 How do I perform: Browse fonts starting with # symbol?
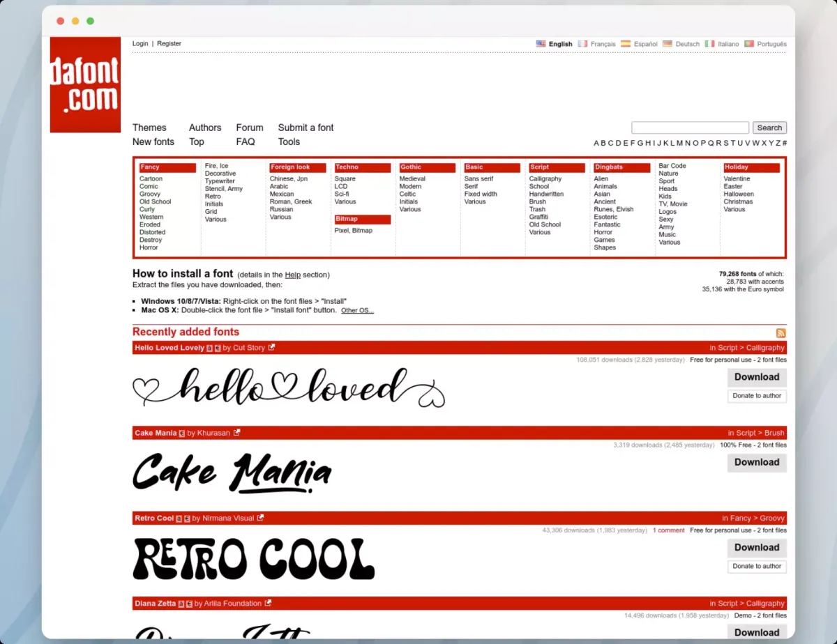click(785, 143)
